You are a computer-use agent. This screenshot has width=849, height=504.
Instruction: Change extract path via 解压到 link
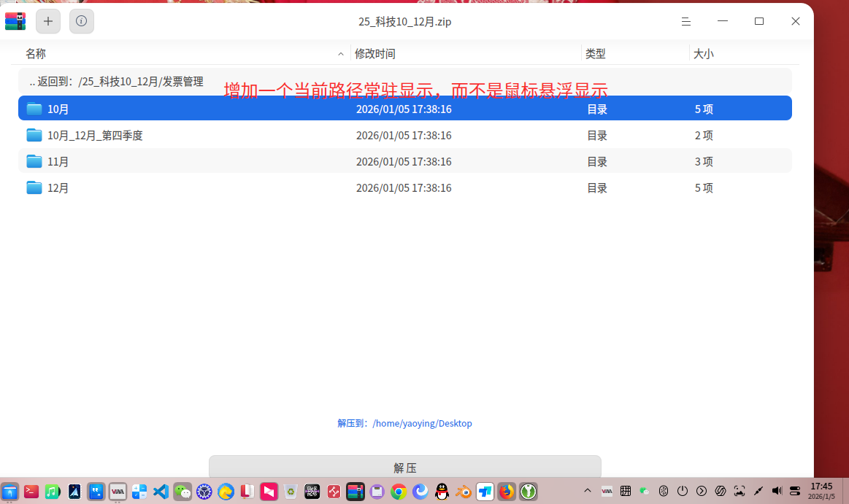pos(404,423)
